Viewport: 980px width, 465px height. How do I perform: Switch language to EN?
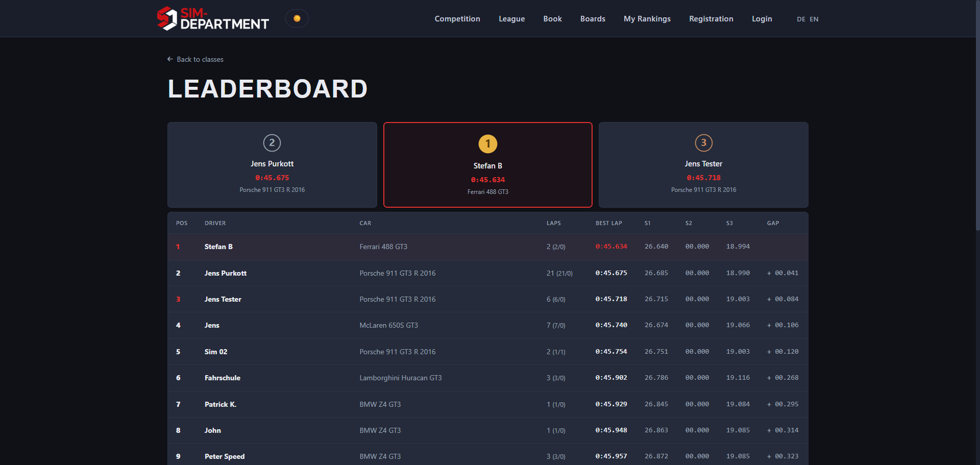(814, 19)
